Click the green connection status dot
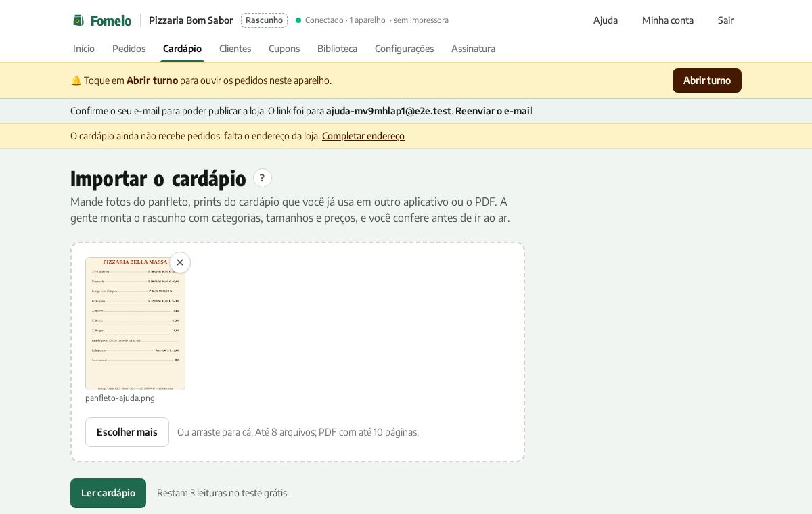 (298, 20)
